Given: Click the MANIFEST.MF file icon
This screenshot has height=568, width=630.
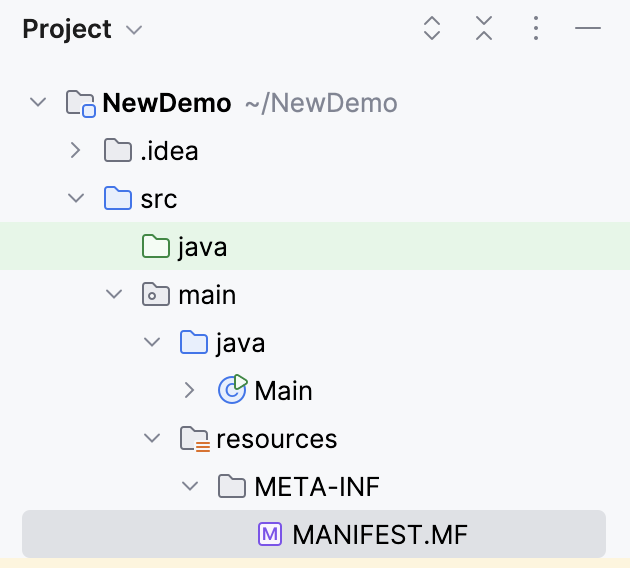Looking at the screenshot, I should point(270,535).
